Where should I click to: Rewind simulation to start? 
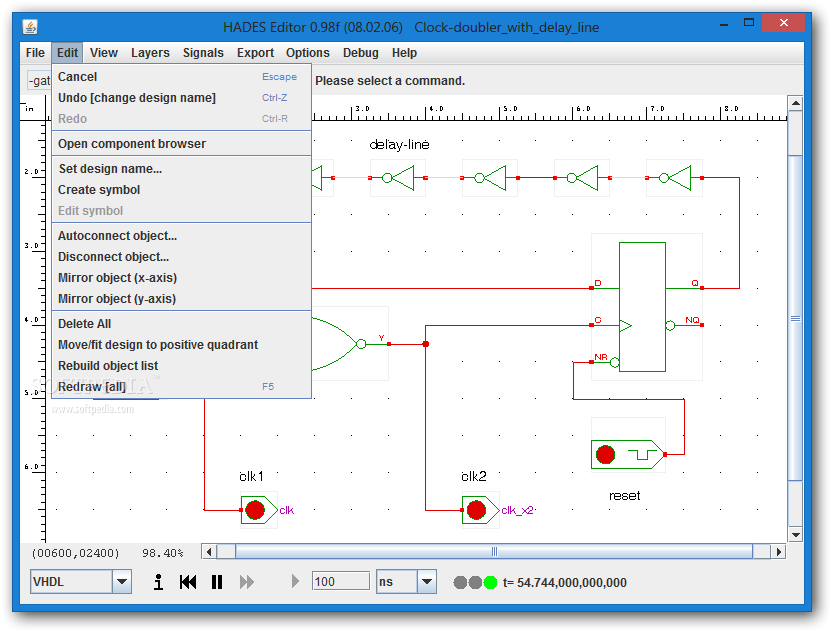pos(188,582)
